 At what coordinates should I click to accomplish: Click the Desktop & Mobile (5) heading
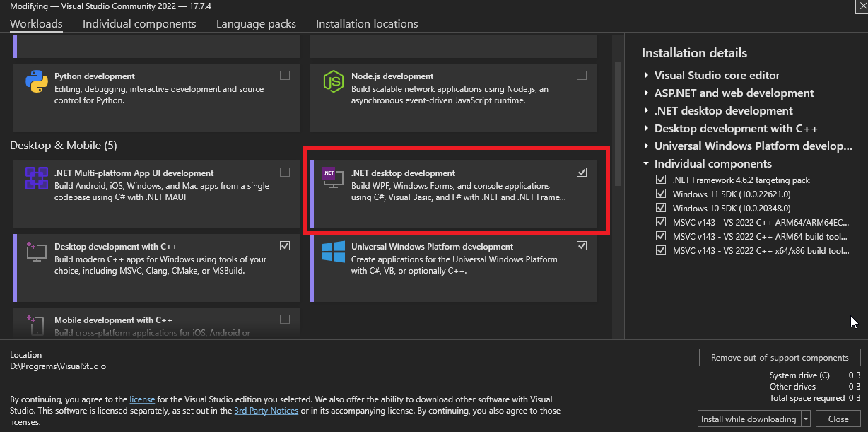(x=64, y=145)
